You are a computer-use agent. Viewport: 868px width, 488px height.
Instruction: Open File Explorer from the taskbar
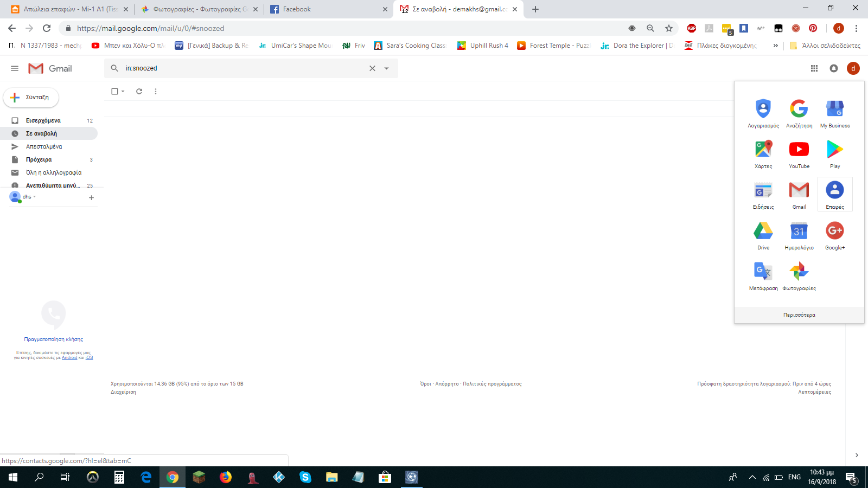[332, 477]
